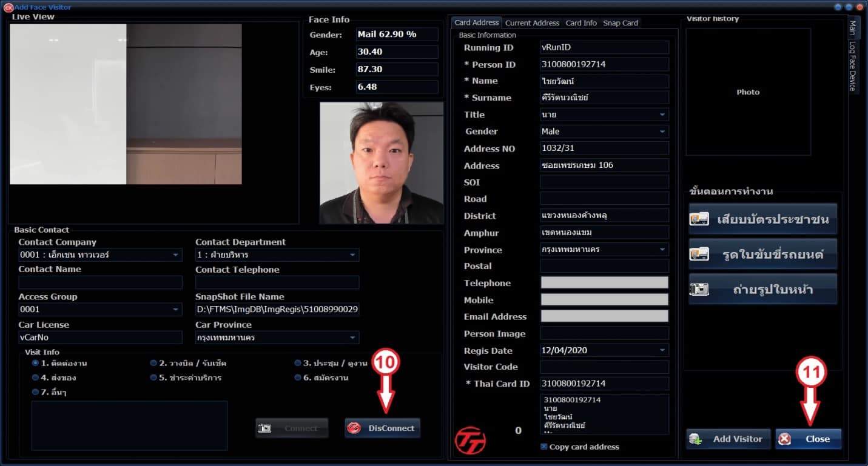Click the Add Visitor button

[x=728, y=439]
